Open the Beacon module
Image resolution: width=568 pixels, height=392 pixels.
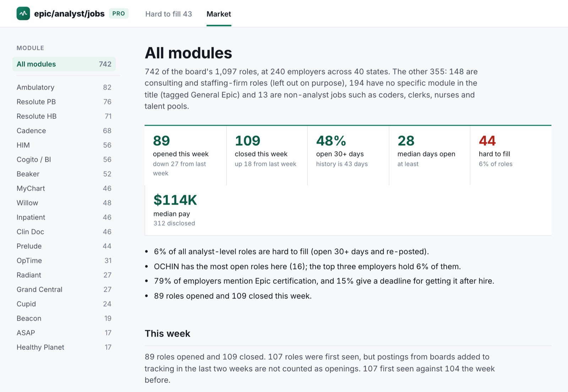[x=64, y=318]
